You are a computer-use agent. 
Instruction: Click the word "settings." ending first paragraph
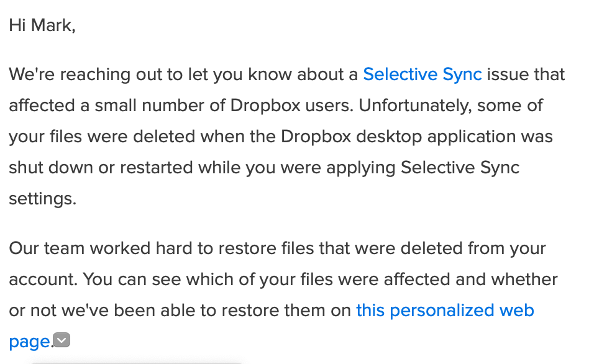[42, 199]
